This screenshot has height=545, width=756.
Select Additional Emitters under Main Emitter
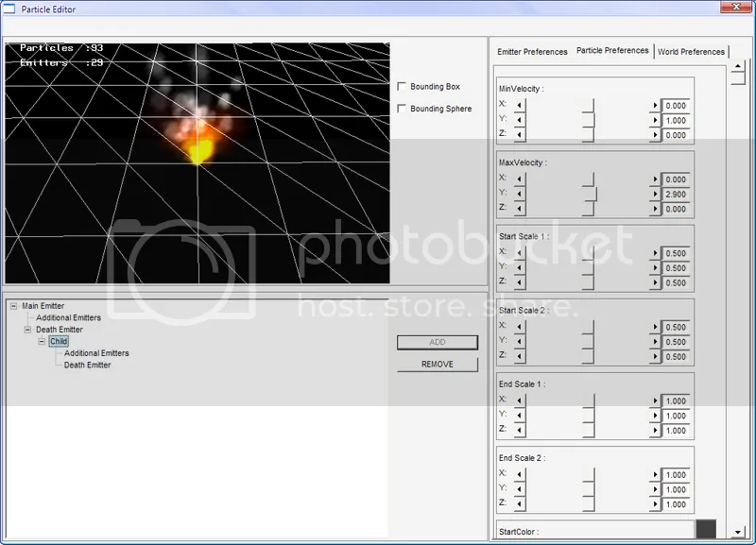[68, 317]
